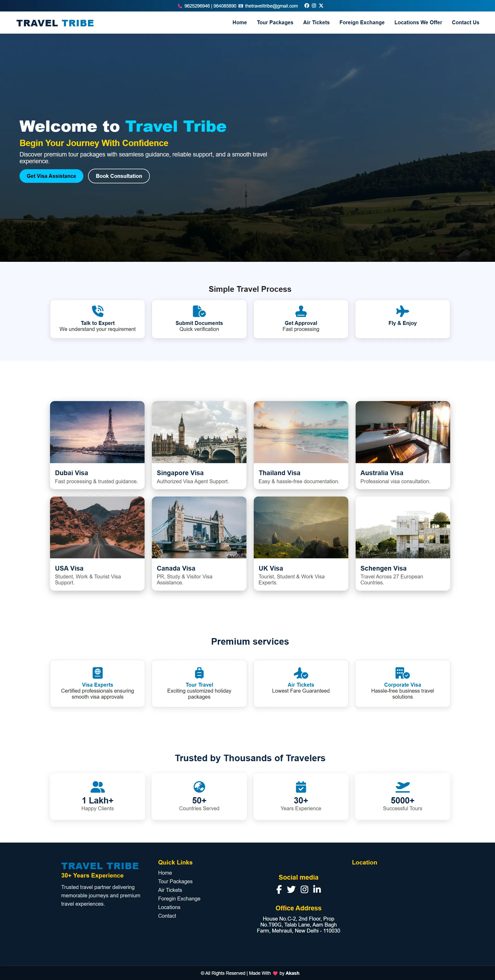This screenshot has width=495, height=980.
Task: Open X (Twitter) icon in top bar
Action: [321, 6]
